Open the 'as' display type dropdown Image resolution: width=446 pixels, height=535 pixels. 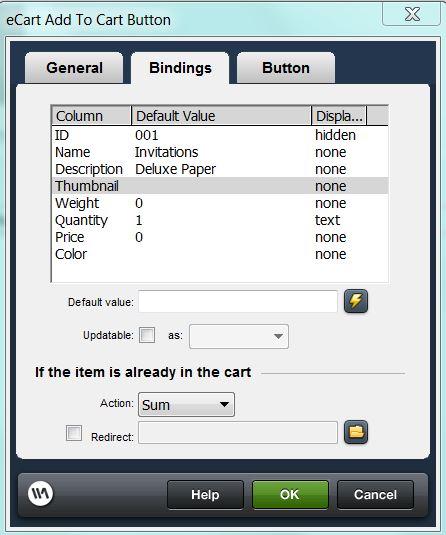[x=239, y=336]
